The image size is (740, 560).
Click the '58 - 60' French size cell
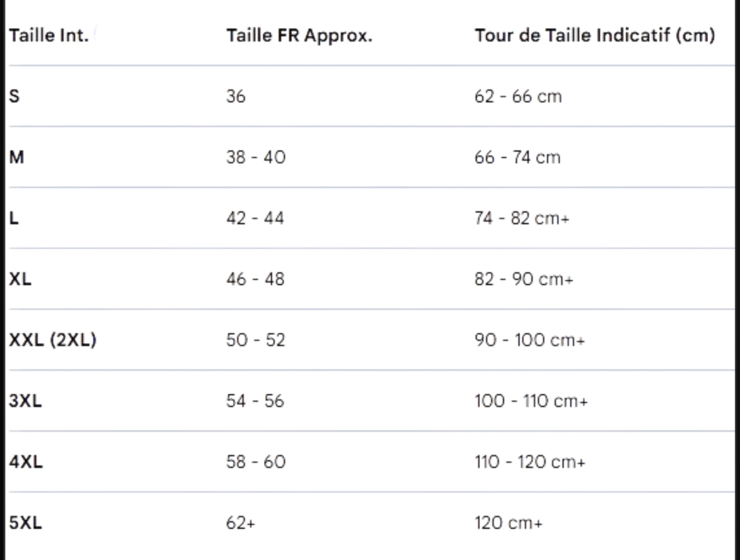pyautogui.click(x=256, y=462)
